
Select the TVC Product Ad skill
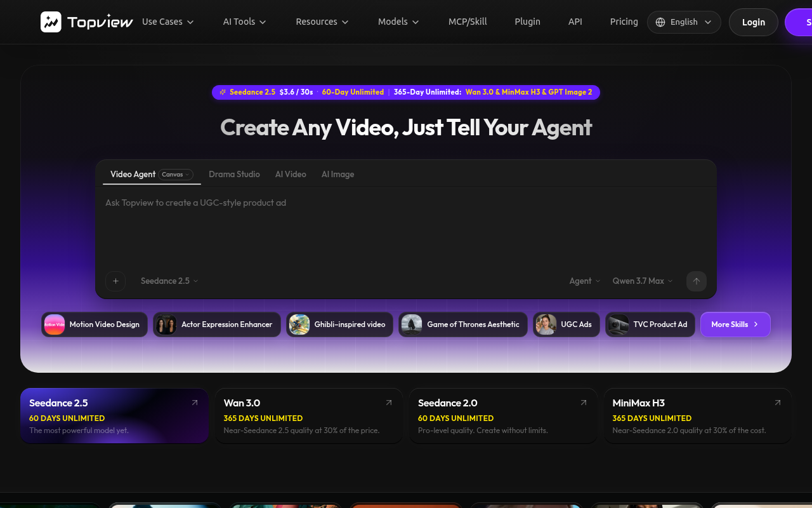coord(650,324)
